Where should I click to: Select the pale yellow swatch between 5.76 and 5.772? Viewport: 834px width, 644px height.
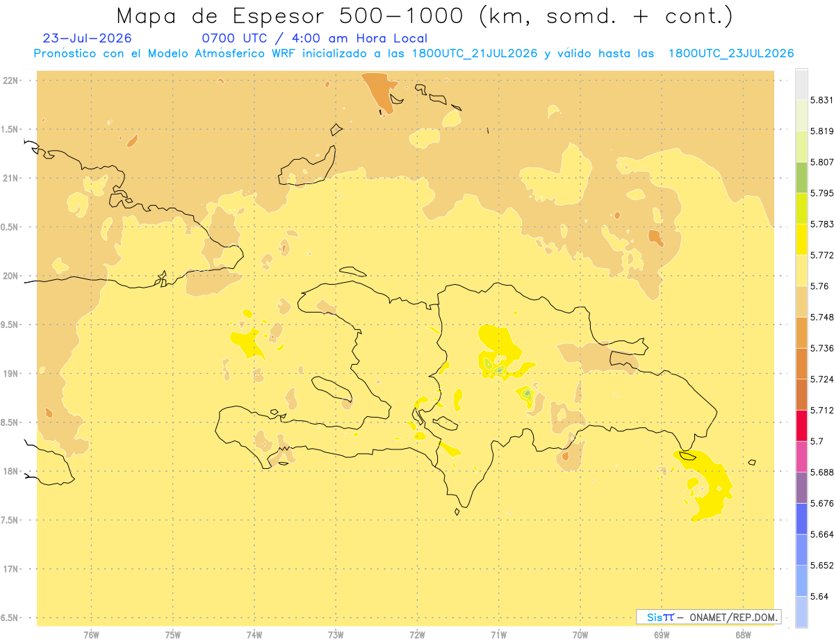pos(801,270)
